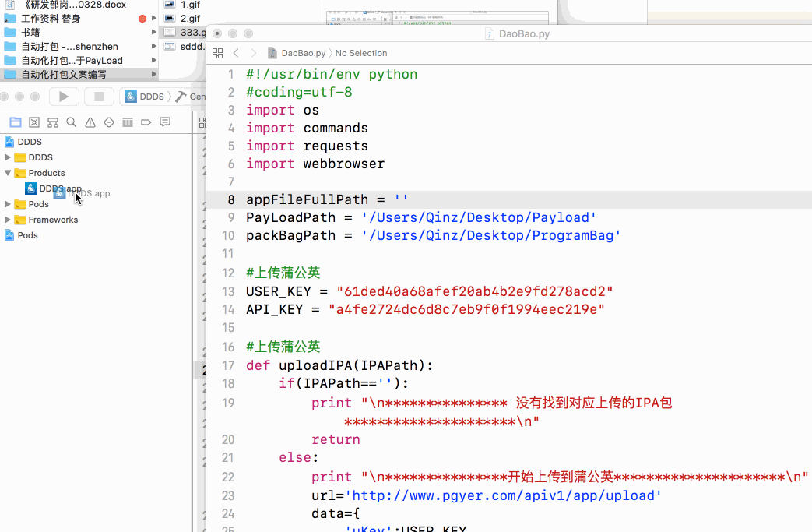Select the Frameworks folder
Screen dimensions: 812x532
click(46, 219)
